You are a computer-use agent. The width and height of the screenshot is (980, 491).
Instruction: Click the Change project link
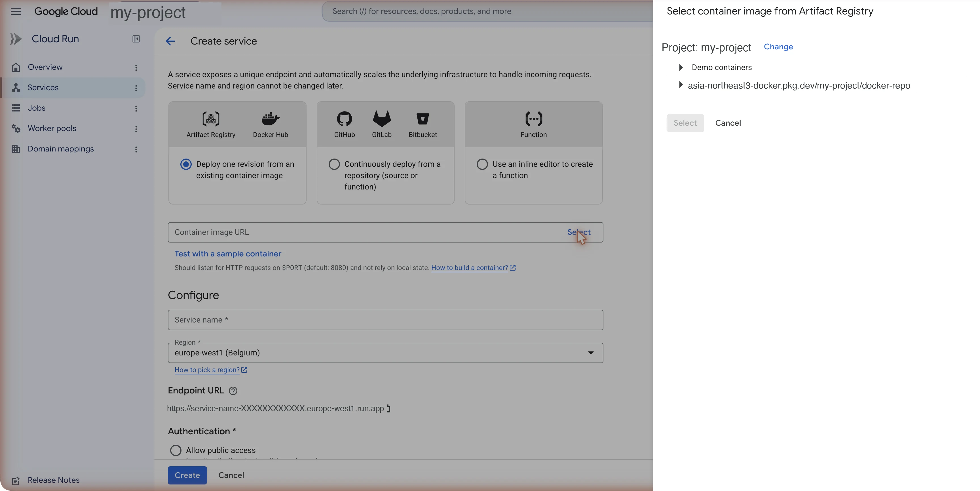click(x=778, y=47)
